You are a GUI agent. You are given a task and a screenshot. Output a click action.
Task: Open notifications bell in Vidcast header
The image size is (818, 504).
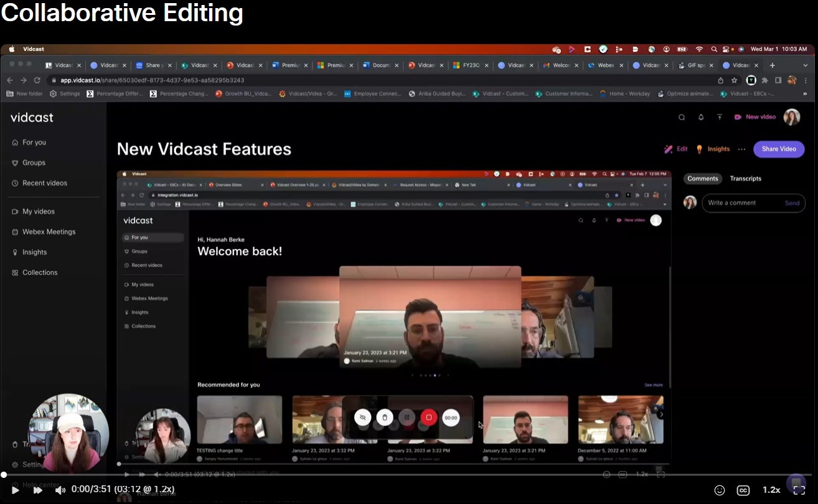pos(701,117)
